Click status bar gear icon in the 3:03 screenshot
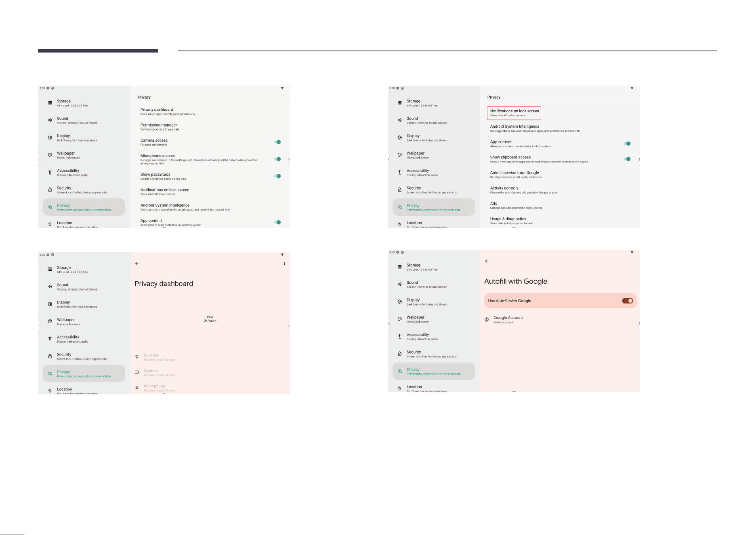Image resolution: width=756 pixels, height=535 pixels. (x=48, y=88)
